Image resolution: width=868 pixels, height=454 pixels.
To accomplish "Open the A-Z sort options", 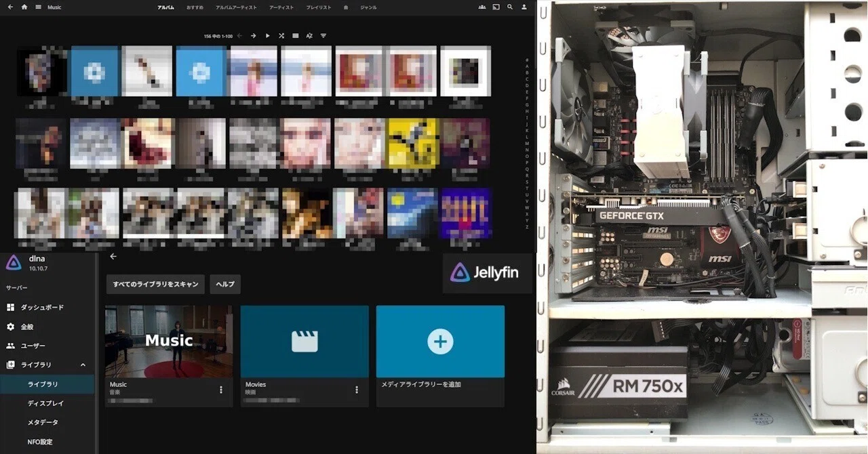I will pyautogui.click(x=309, y=35).
